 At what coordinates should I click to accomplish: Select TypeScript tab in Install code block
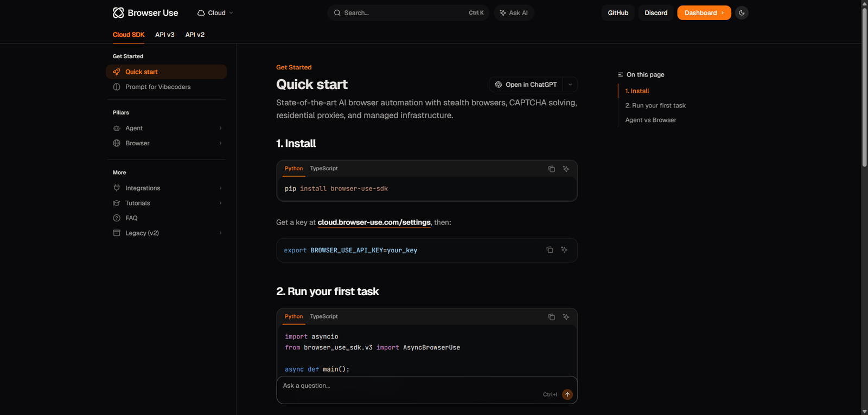coord(324,169)
